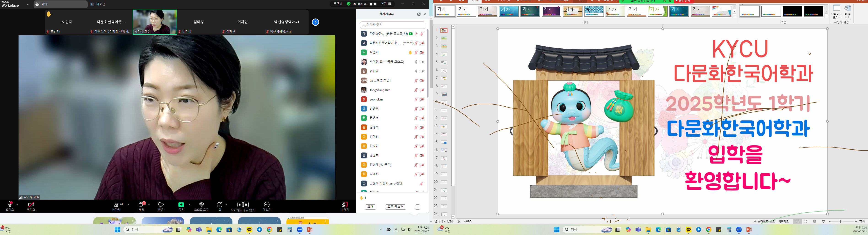
Task: Toggle mute for JongSeung Kim
Action: pos(416,90)
